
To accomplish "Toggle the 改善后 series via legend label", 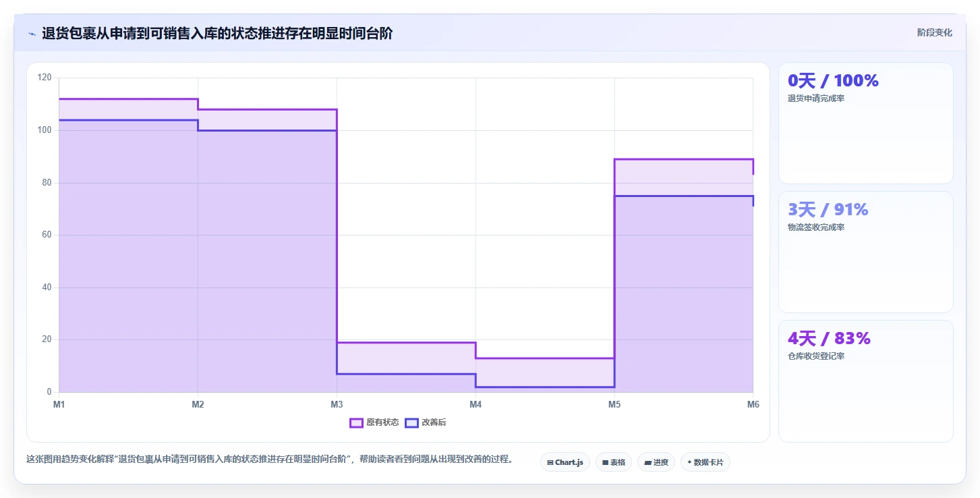I will 434,423.
